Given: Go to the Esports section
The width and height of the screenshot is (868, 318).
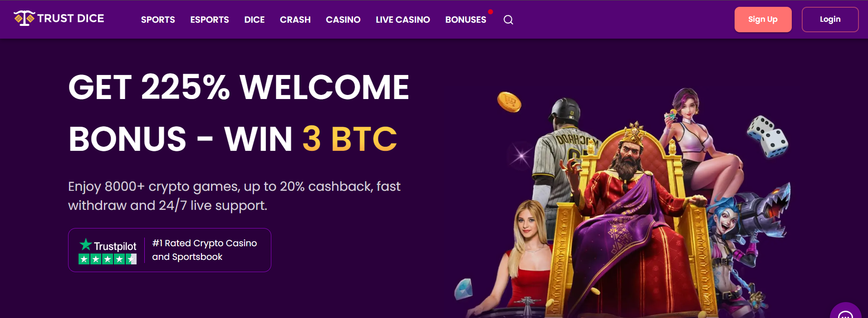Looking at the screenshot, I should click(210, 20).
